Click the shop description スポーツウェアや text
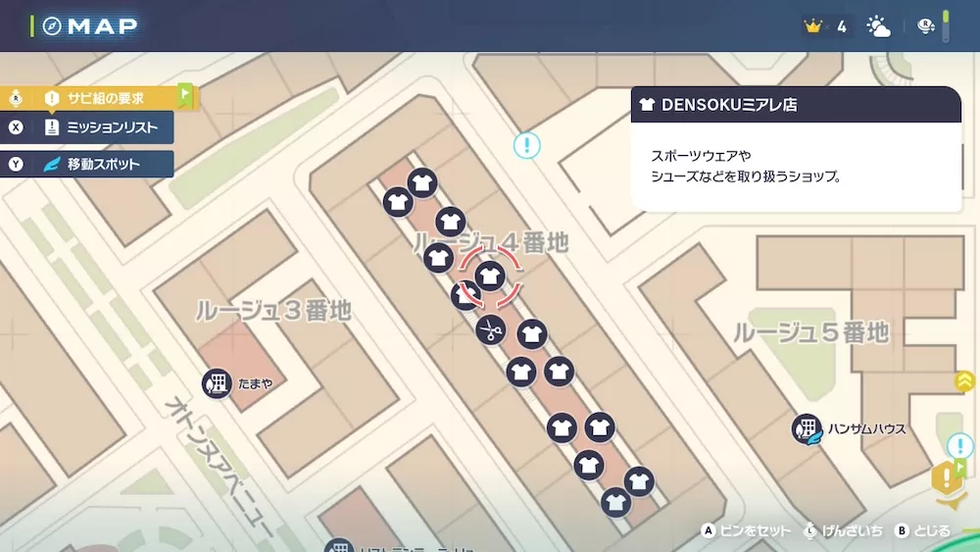 (x=702, y=155)
